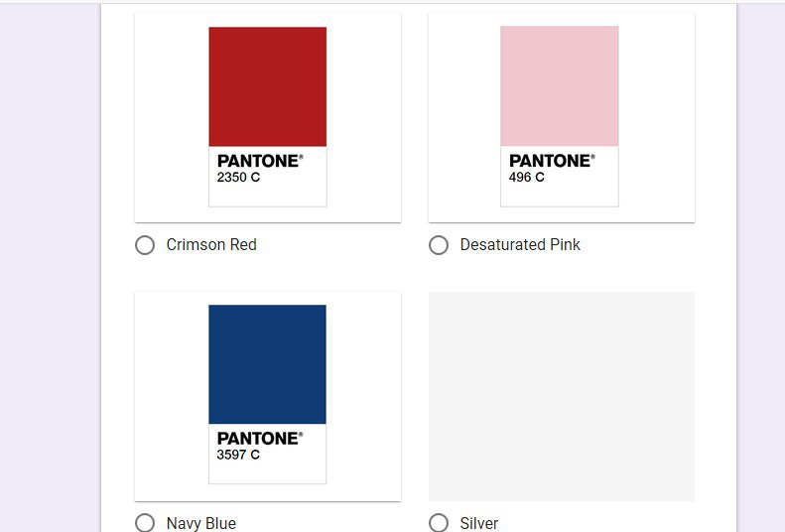Viewport: 785px width, 532px height.
Task: Choose the Desaturated Pink radio option
Action: pyautogui.click(x=439, y=245)
